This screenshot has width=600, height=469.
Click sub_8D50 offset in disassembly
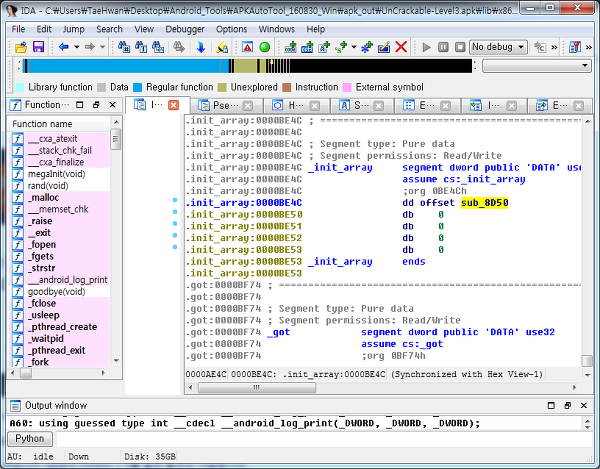[x=484, y=203]
